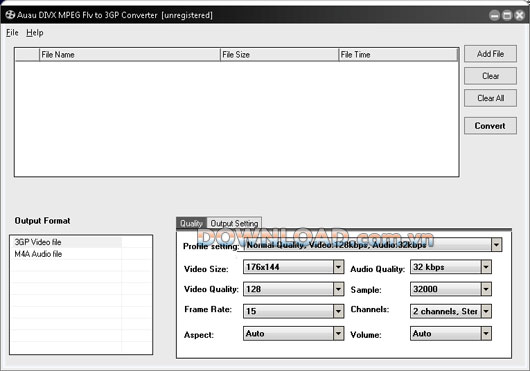The height and width of the screenshot is (371, 530).
Task: Select 3GP Video file output format
Action: tap(67, 242)
